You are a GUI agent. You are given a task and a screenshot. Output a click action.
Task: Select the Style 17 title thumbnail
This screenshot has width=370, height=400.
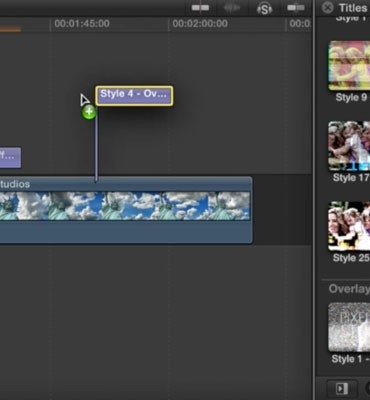tap(349, 146)
